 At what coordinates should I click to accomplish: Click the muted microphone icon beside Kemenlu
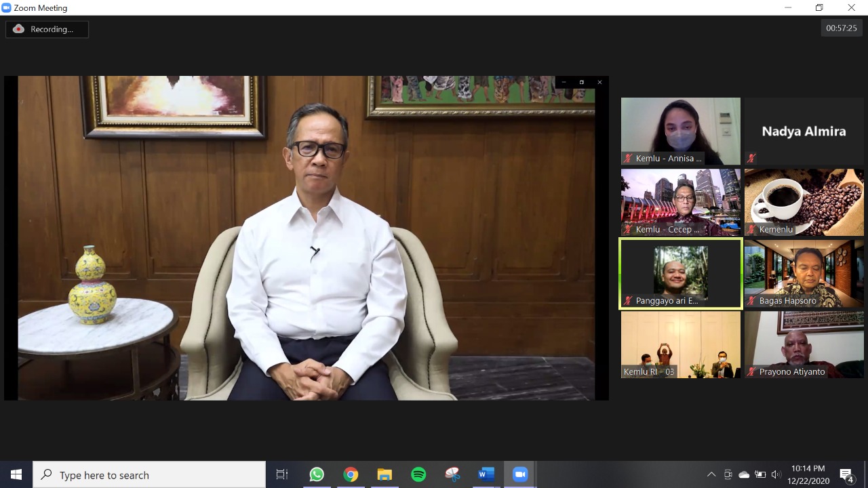click(751, 229)
